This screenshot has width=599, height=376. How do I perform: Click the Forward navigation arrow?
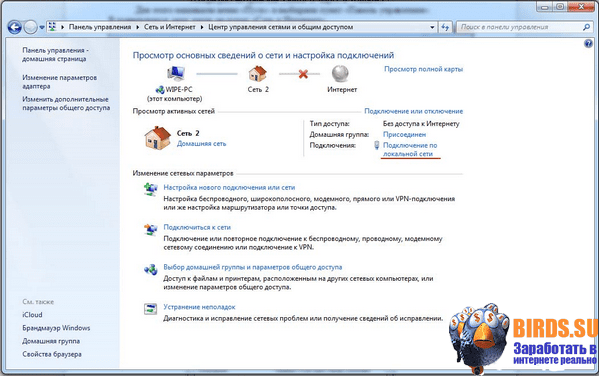(x=31, y=27)
